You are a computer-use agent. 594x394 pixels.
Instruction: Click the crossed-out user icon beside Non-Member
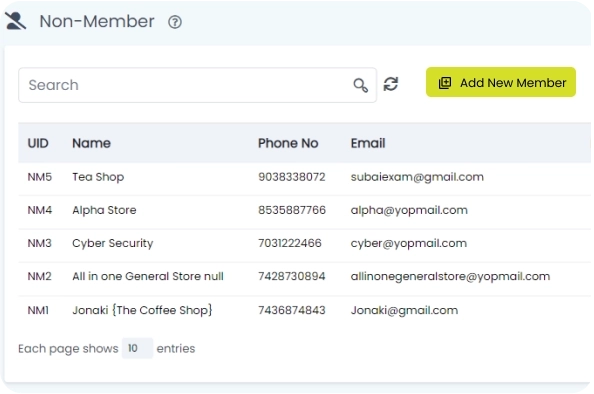pos(16,21)
